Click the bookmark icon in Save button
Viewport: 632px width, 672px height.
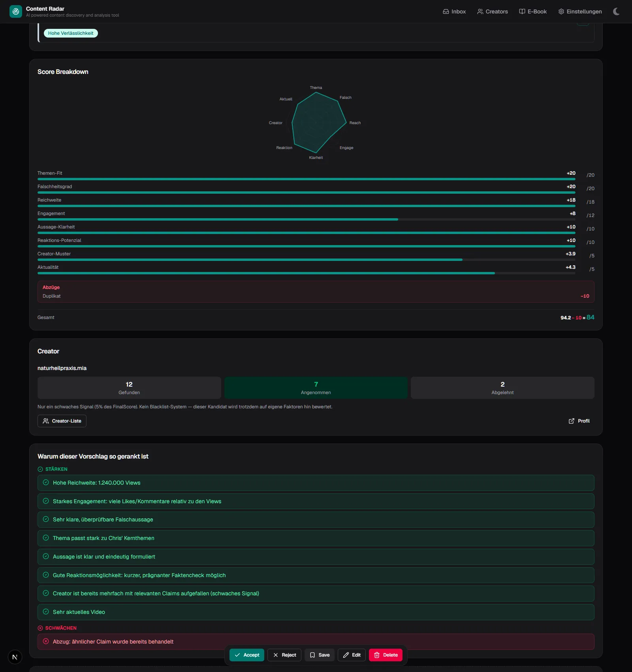coord(312,655)
